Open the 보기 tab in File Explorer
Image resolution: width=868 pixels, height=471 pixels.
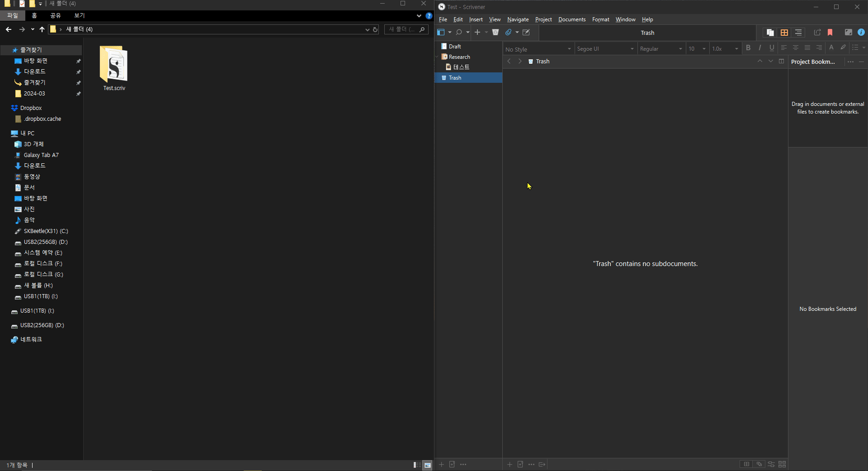(79, 15)
